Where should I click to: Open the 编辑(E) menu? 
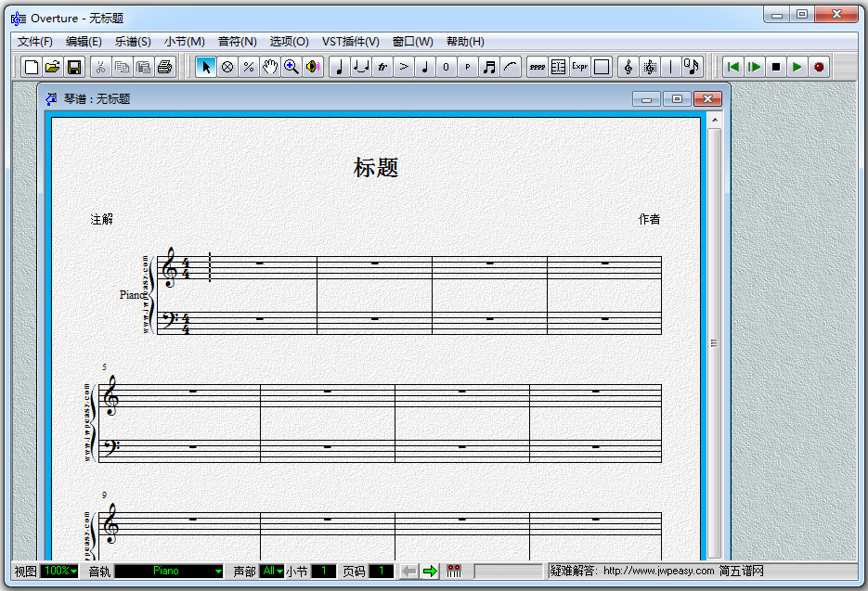[x=84, y=42]
